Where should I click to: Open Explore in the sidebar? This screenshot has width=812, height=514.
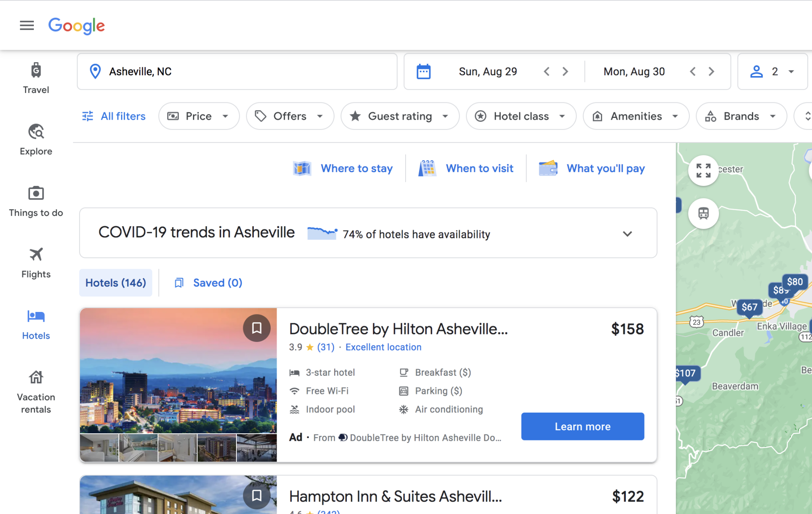point(36,140)
